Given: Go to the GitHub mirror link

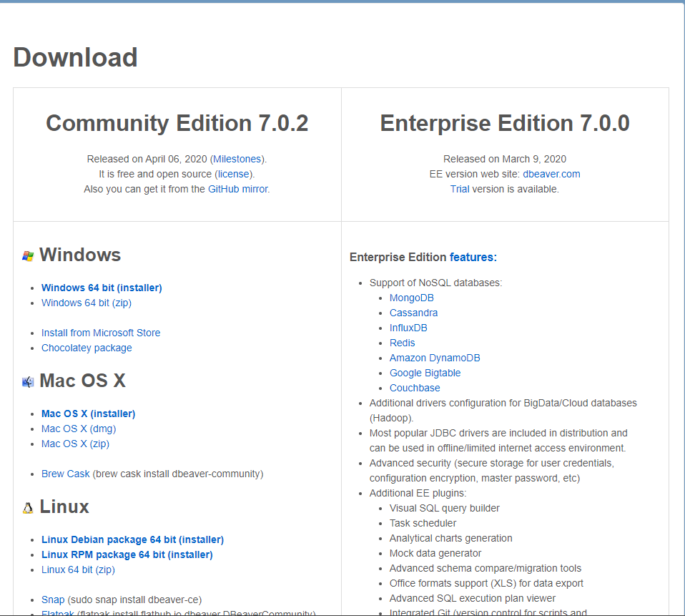Looking at the screenshot, I should point(238,190).
